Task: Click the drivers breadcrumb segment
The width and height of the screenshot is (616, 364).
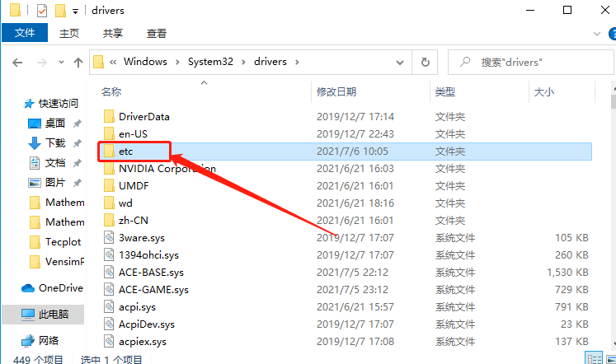Action: pos(270,62)
